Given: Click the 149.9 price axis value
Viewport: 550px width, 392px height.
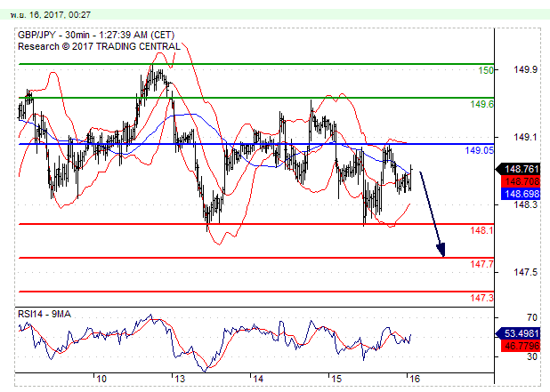Looking at the screenshot, I should click(x=525, y=69).
